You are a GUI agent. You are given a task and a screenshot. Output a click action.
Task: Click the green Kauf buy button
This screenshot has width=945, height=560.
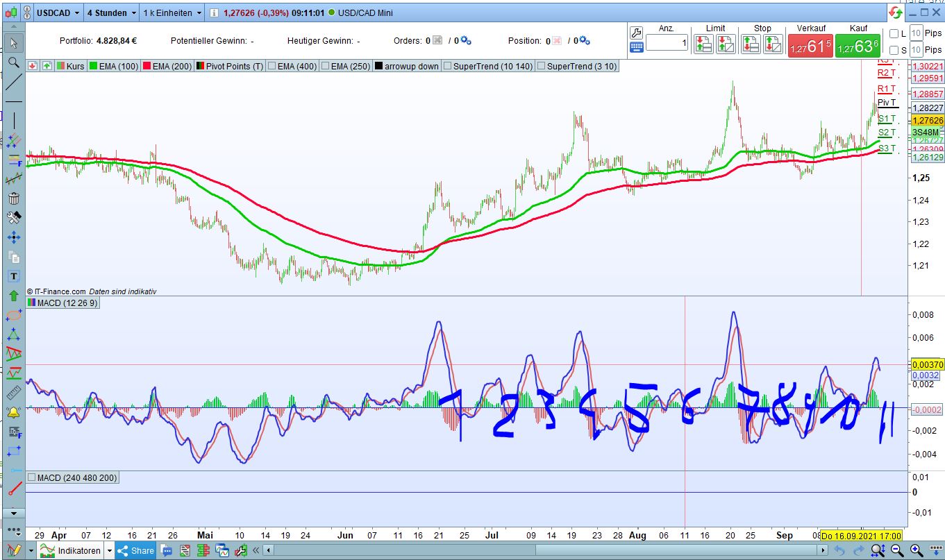point(858,46)
